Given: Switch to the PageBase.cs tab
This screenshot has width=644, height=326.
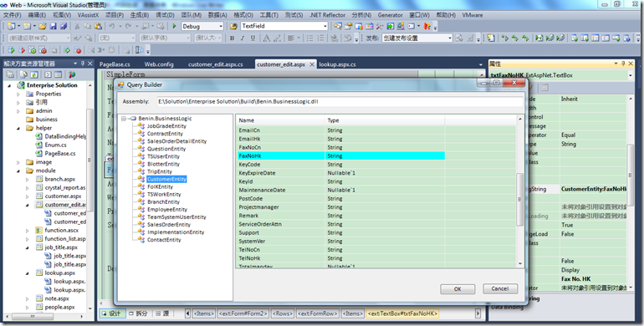Looking at the screenshot, I should 115,64.
